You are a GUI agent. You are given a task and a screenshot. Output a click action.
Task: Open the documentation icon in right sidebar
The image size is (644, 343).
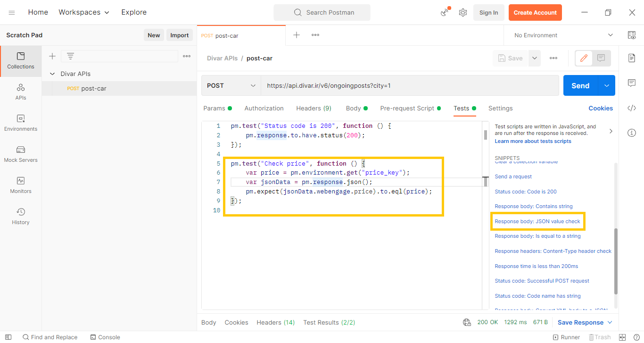(x=632, y=58)
